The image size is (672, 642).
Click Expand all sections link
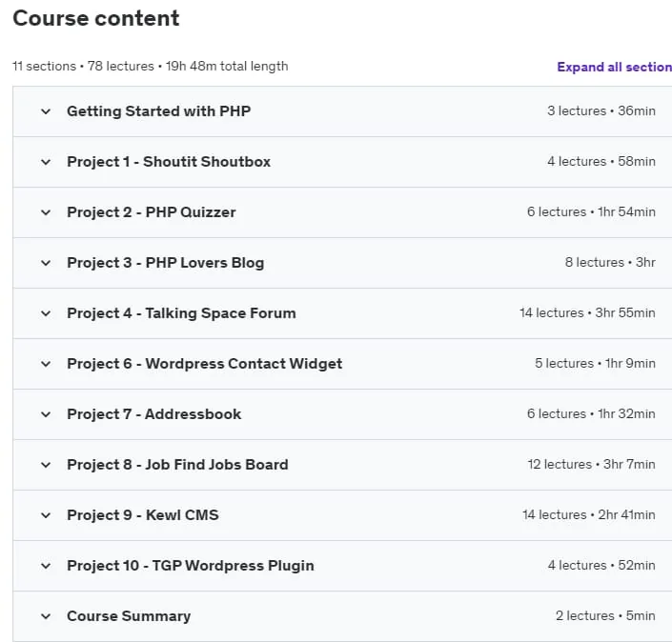[614, 67]
